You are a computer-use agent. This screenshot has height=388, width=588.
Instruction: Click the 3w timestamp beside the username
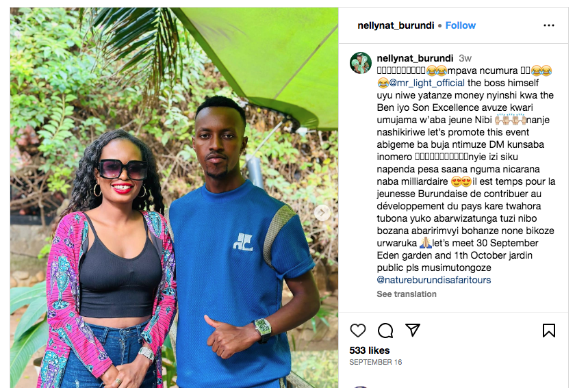tap(465, 58)
